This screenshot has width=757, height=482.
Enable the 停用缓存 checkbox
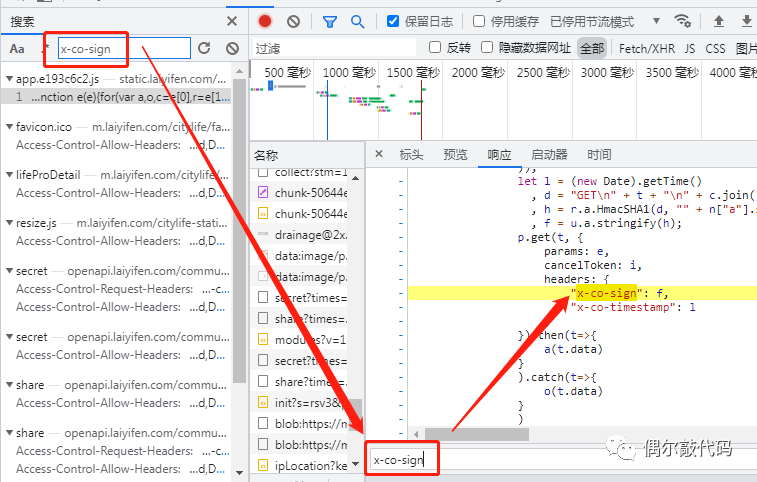click(479, 21)
